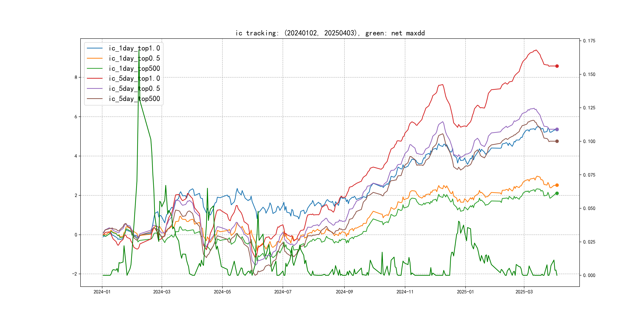
Task: Click the purple line swatch in legend
Action: pyautogui.click(x=95, y=88)
